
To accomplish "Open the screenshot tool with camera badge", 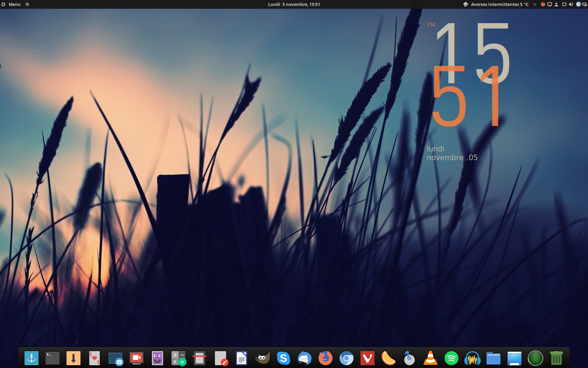I will coord(115,358).
